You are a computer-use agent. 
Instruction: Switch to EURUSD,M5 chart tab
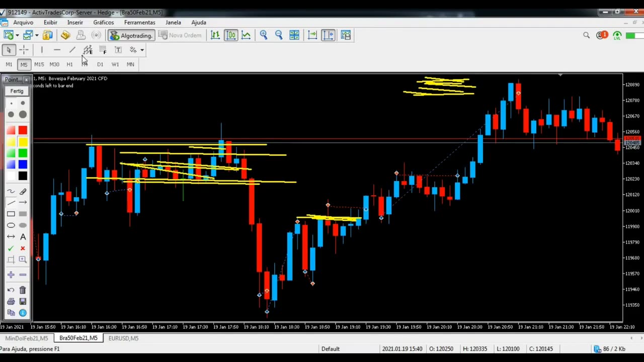123,338
